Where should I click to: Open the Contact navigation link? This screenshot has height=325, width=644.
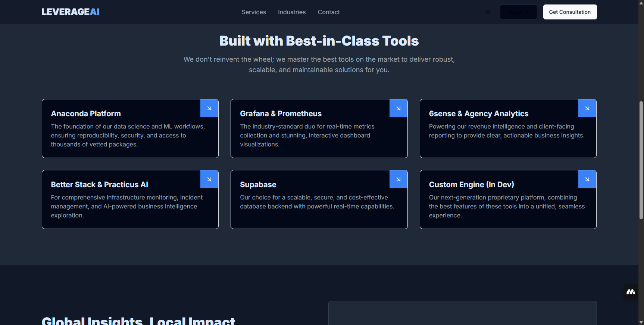coord(329,12)
